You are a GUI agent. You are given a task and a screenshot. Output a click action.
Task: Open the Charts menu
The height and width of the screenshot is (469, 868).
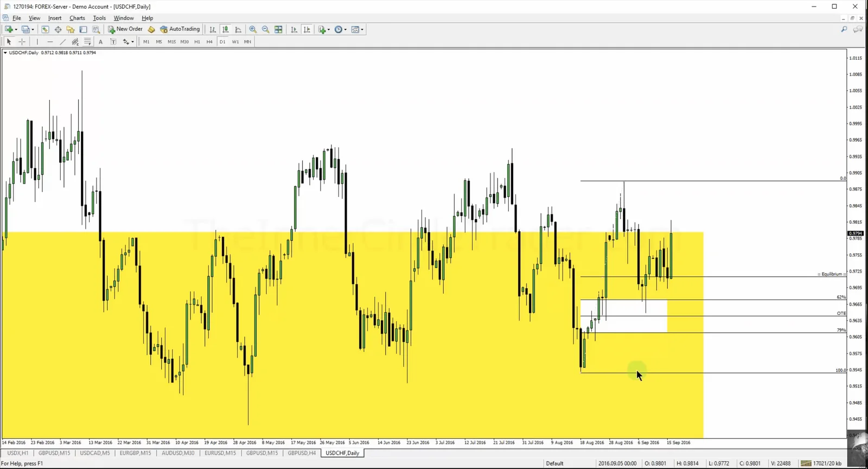77,18
